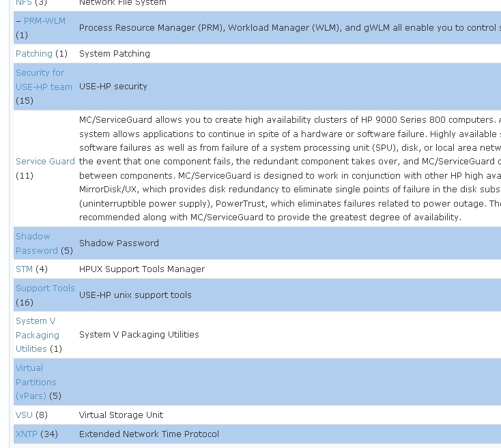This screenshot has height=448, width=501.
Task: Open the PRM-WLM category link
Action: [x=44, y=21]
